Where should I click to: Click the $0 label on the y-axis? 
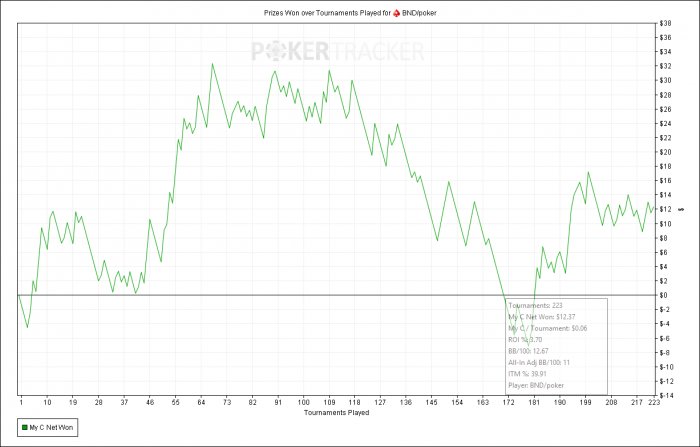[x=663, y=295]
